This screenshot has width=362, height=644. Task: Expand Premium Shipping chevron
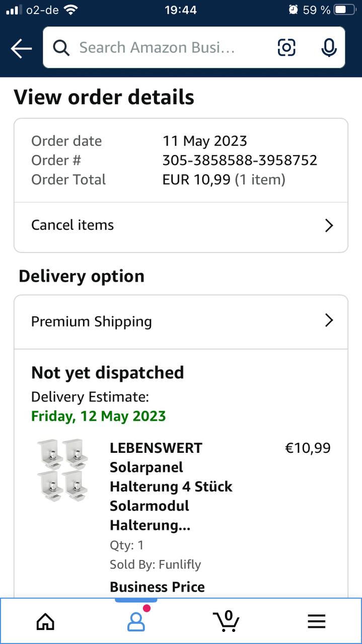(329, 320)
